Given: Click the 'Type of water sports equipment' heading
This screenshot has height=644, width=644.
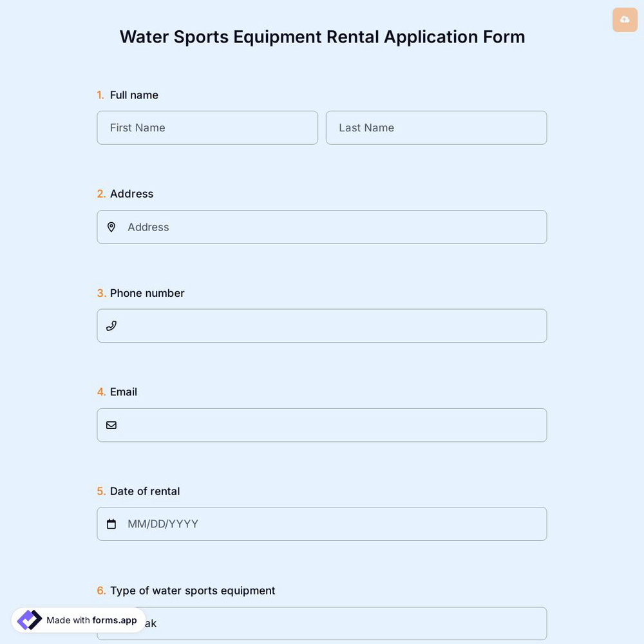Looking at the screenshot, I should (x=193, y=590).
